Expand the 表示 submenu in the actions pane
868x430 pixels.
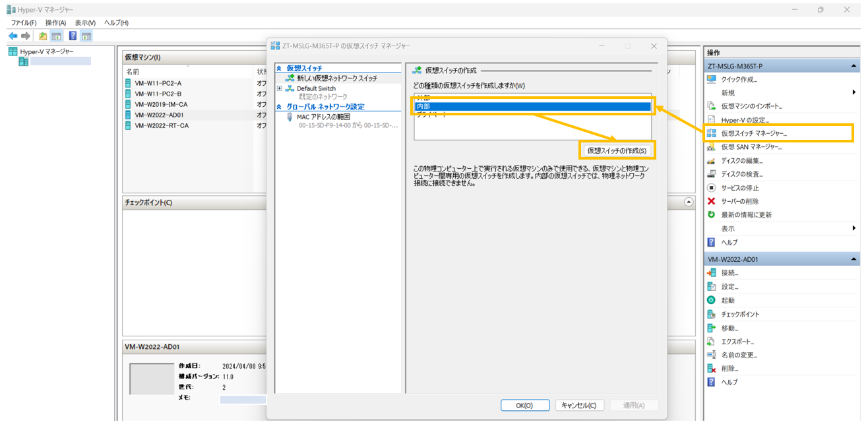854,228
